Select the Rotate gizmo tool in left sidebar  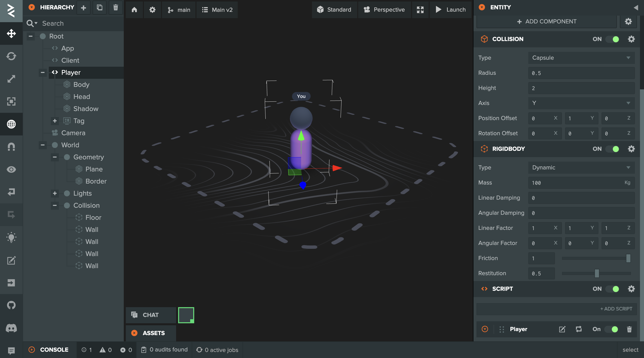pyautogui.click(x=11, y=56)
